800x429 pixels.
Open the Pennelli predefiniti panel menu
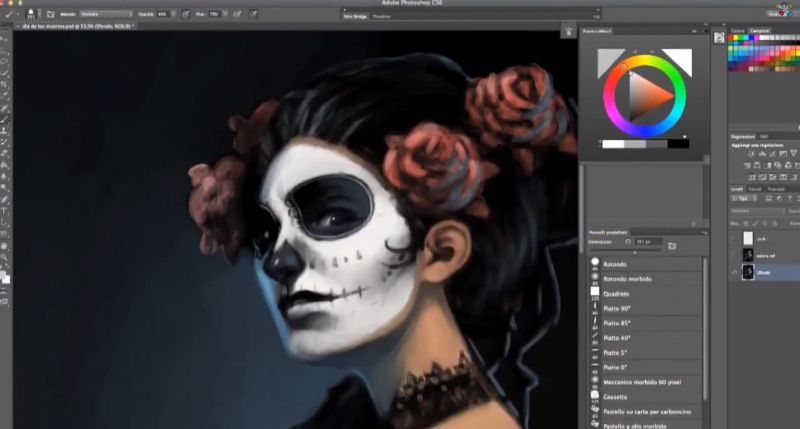pos(704,233)
